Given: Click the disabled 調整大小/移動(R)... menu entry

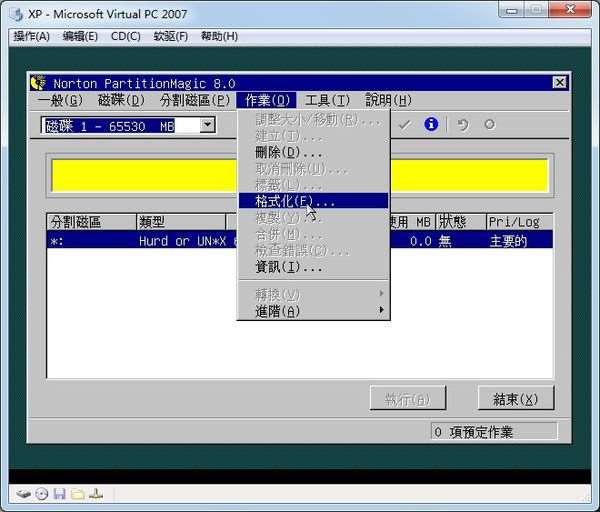Looking at the screenshot, I should pyautogui.click(x=313, y=120).
